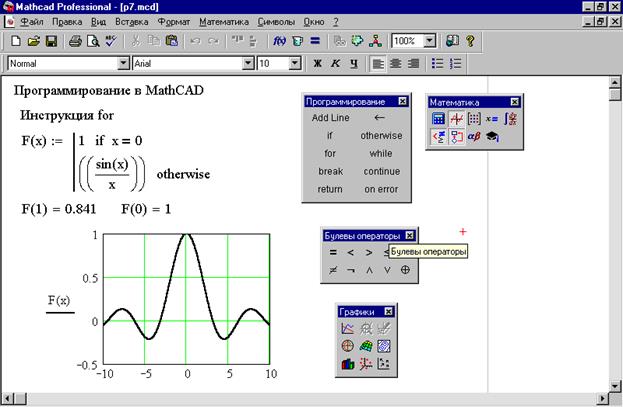Open Matrix palette in Математика panel
The image size is (623, 407).
click(474, 118)
